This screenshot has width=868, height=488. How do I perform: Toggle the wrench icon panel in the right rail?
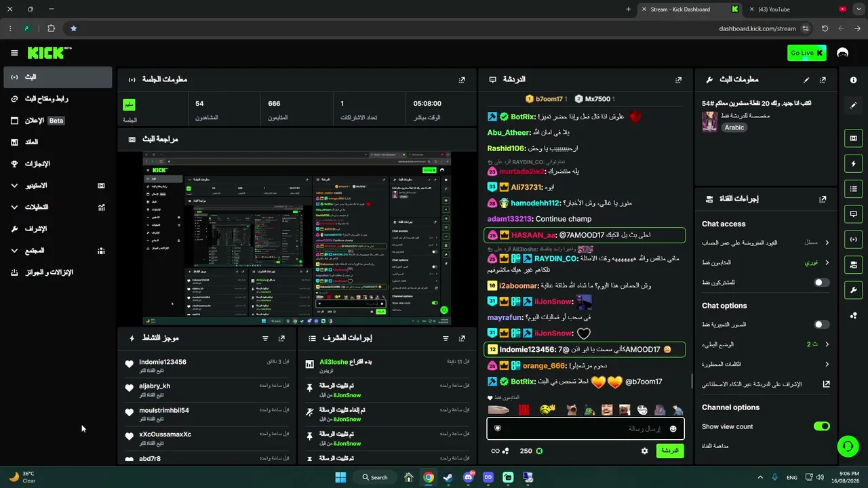pyautogui.click(x=853, y=290)
